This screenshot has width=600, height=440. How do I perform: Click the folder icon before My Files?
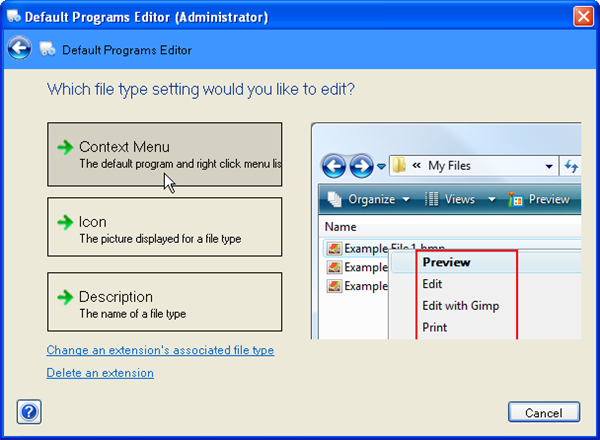click(400, 166)
